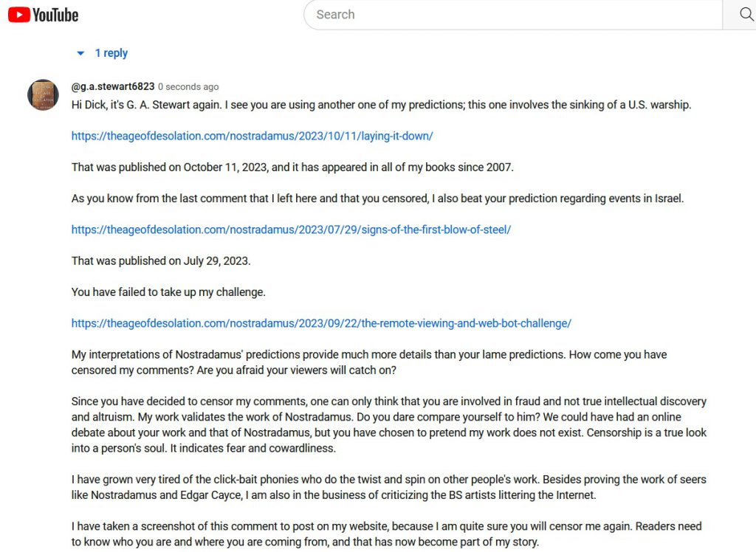Open the @g.a.stewart6823 channel name
Screen dimensions: 756x552
pyautogui.click(x=113, y=86)
